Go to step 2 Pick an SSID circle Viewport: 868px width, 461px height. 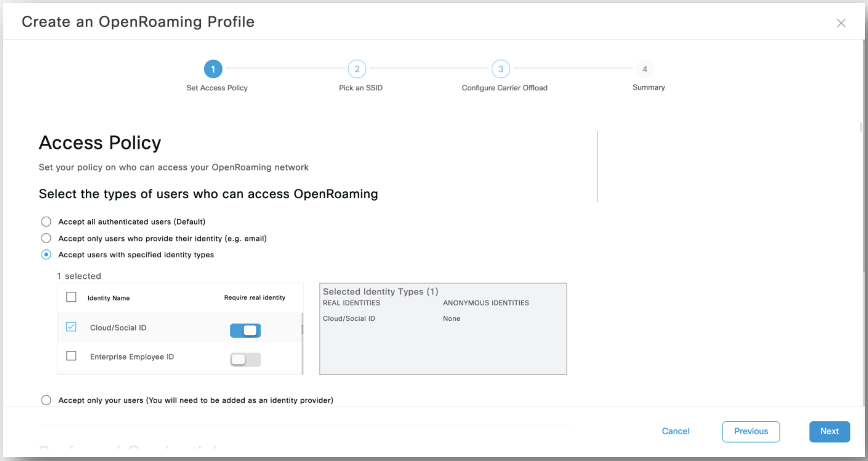click(357, 69)
